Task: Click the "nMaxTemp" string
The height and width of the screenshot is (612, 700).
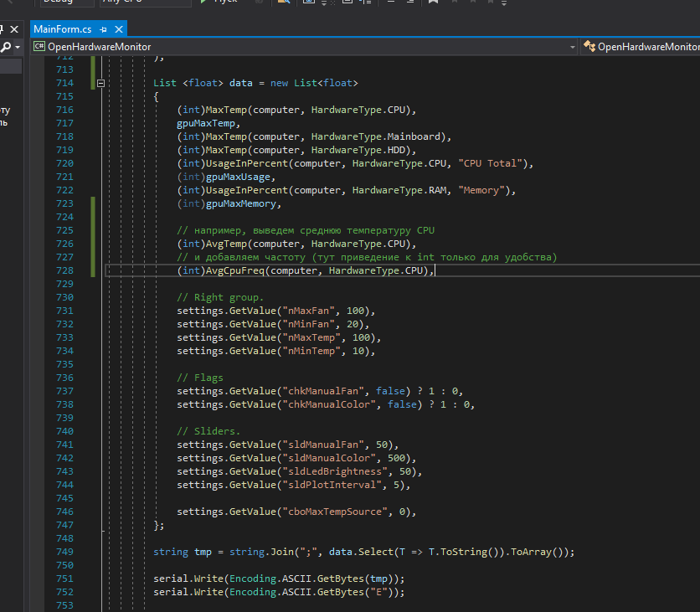Action: tap(311, 337)
